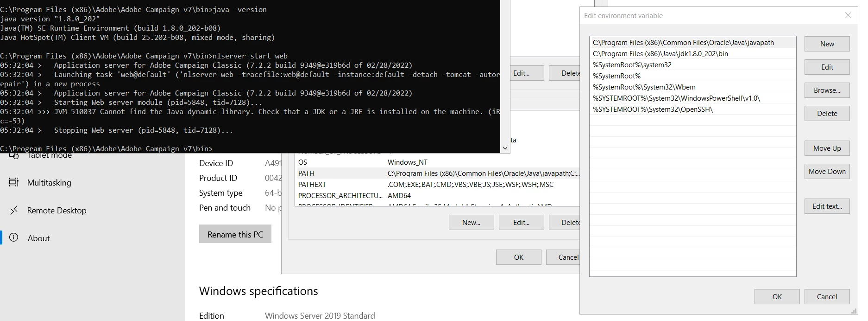
Task: Click Edit... under user variables
Action: 526,73
